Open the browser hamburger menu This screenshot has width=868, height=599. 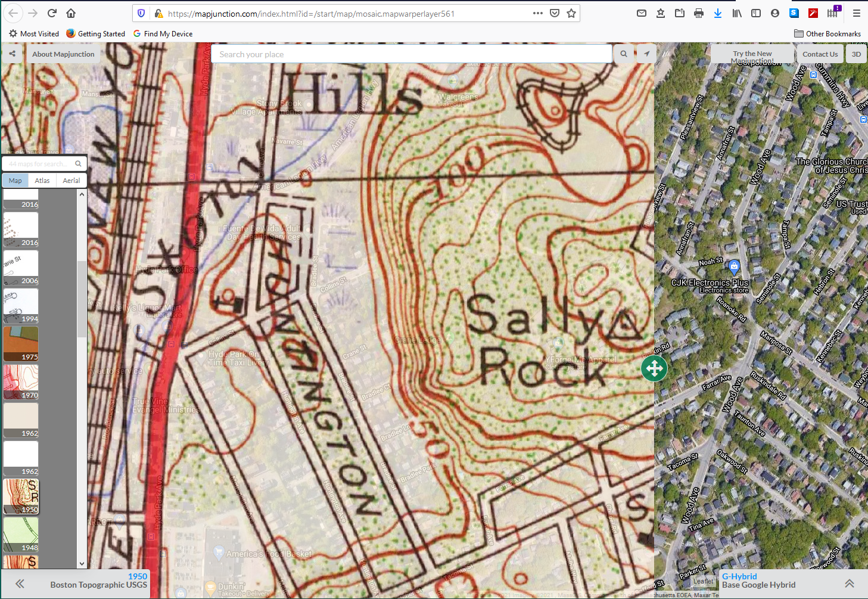(x=856, y=13)
